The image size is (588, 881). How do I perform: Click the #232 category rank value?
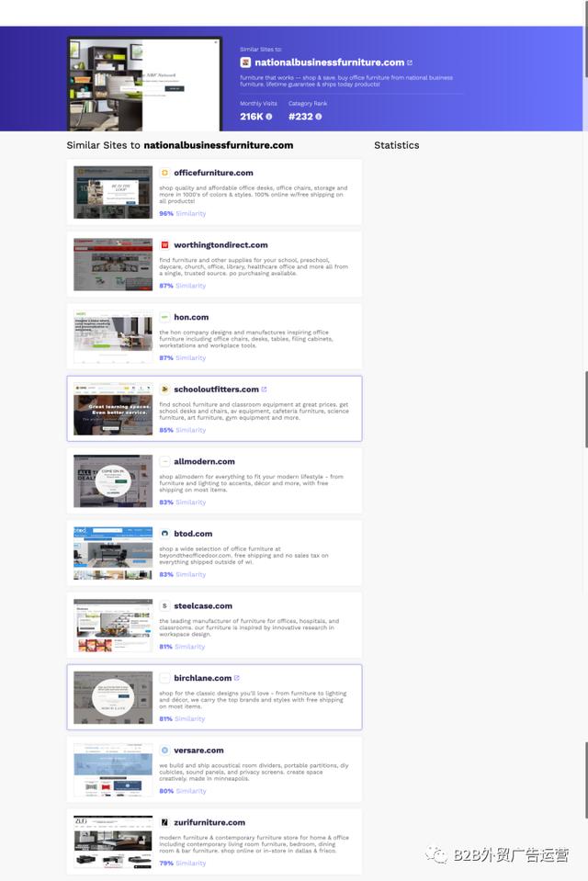pyautogui.click(x=300, y=117)
